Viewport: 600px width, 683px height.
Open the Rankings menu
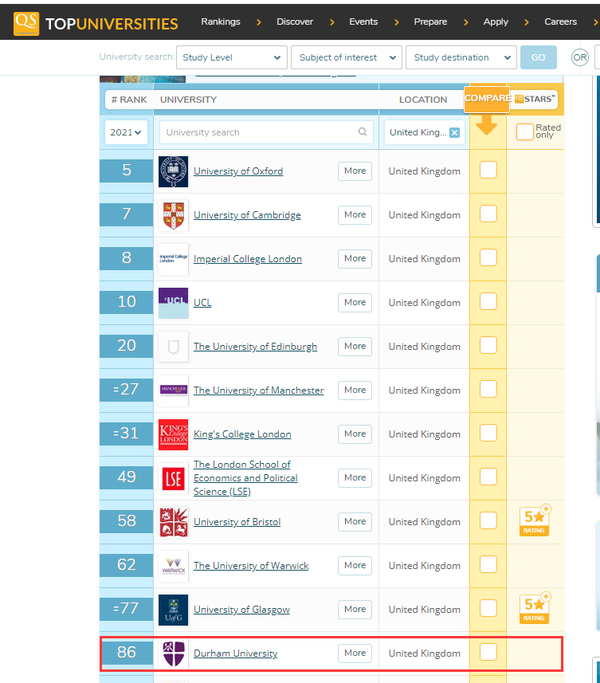coord(220,22)
